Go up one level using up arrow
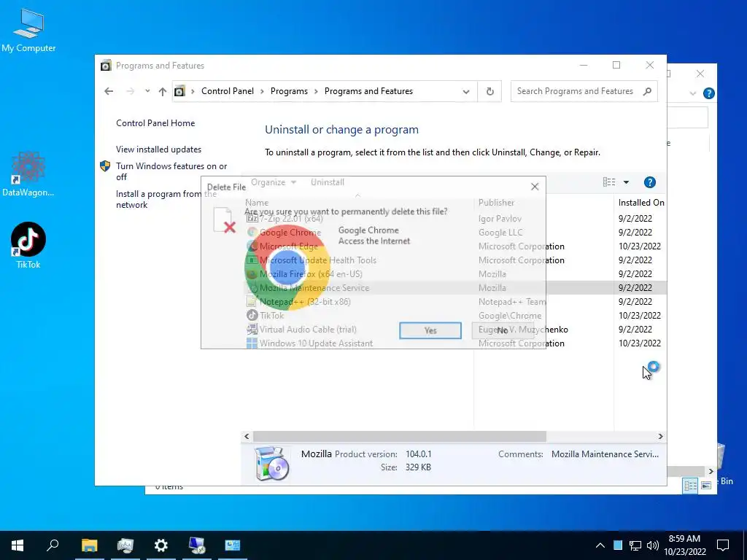Screen dimensions: 747x560 coord(163,91)
